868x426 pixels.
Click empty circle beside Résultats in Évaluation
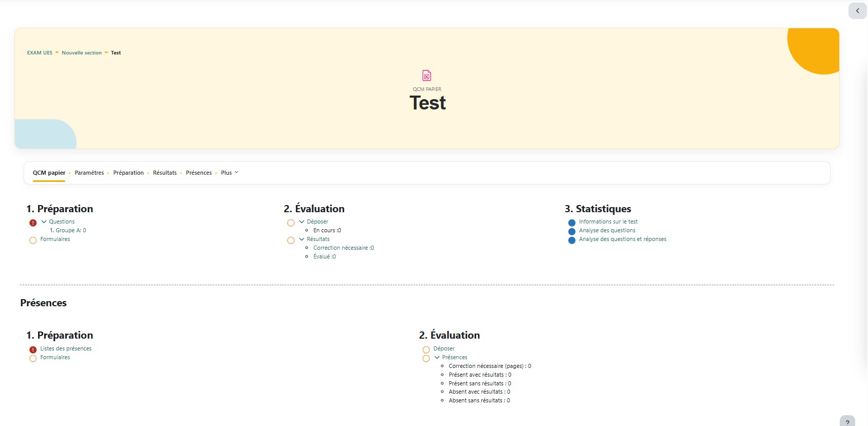point(291,240)
